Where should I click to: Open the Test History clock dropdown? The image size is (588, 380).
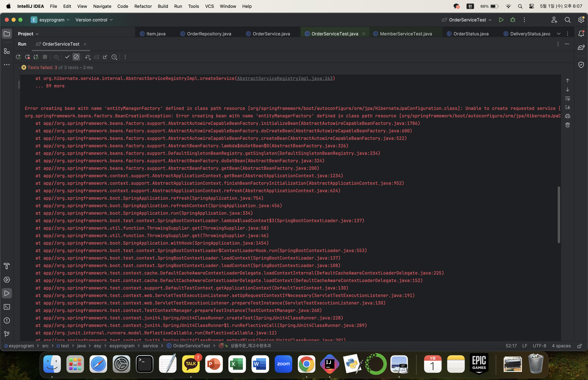114,57
